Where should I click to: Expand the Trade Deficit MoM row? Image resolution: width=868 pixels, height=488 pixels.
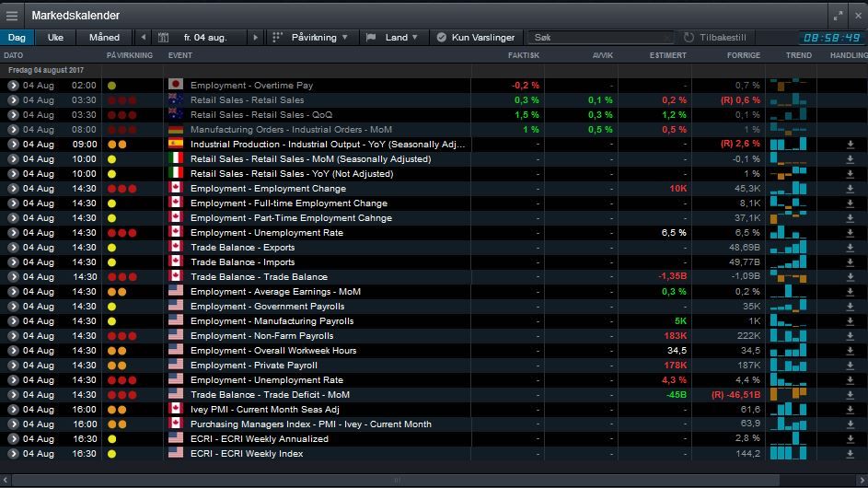point(13,395)
